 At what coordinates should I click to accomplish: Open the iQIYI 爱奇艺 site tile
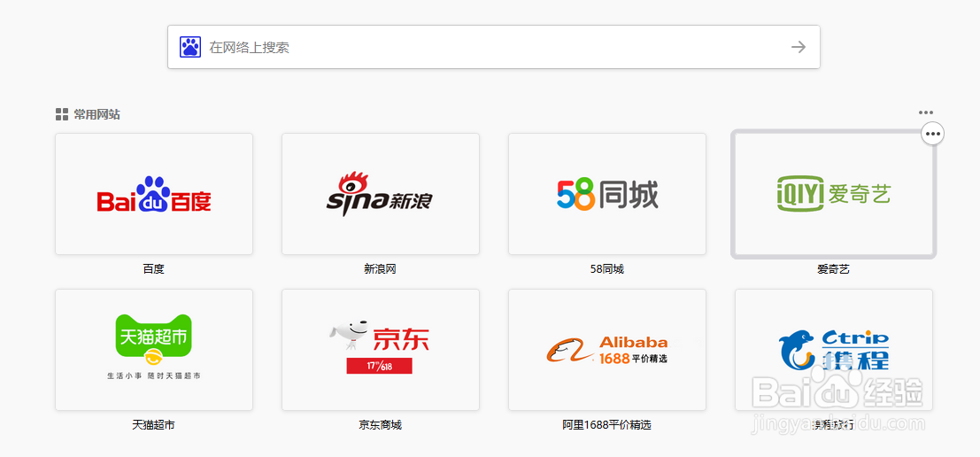click(834, 194)
